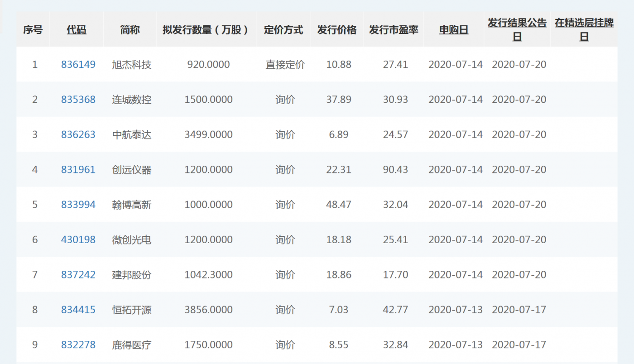The width and height of the screenshot is (634, 364).
Task: Click P/E ratio 27.41
Action: (395, 64)
